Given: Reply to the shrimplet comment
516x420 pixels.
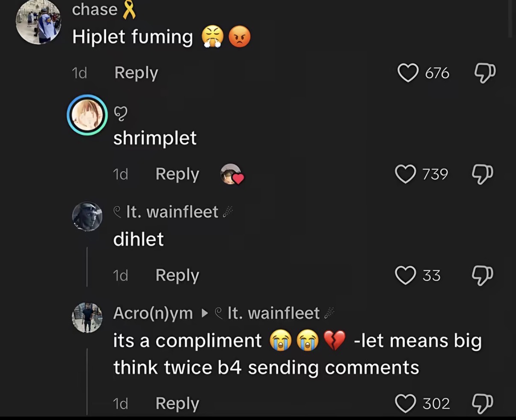Looking at the screenshot, I should 177,174.
